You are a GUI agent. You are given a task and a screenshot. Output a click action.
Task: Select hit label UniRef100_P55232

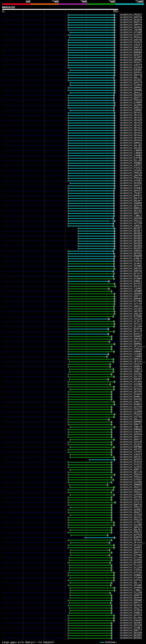131,221
